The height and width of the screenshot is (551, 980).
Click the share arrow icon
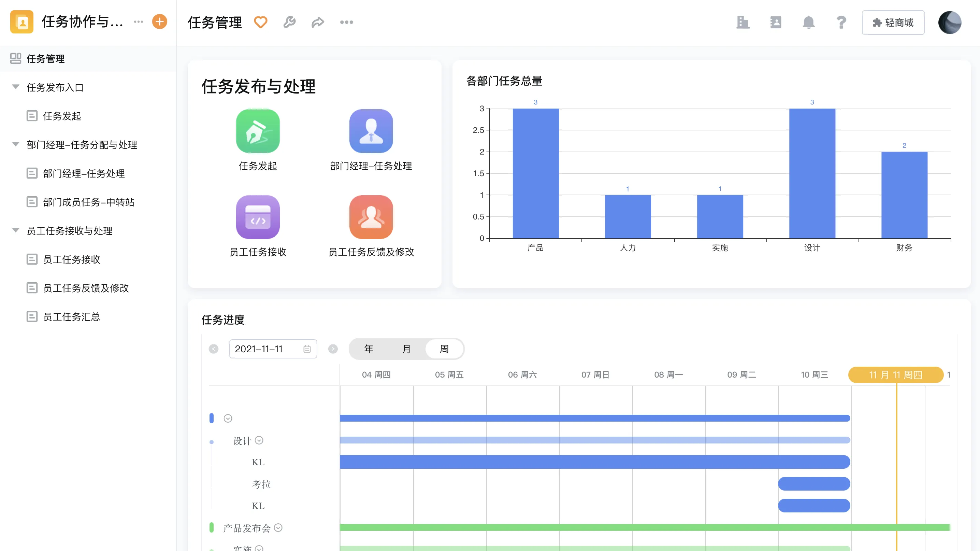(x=318, y=22)
